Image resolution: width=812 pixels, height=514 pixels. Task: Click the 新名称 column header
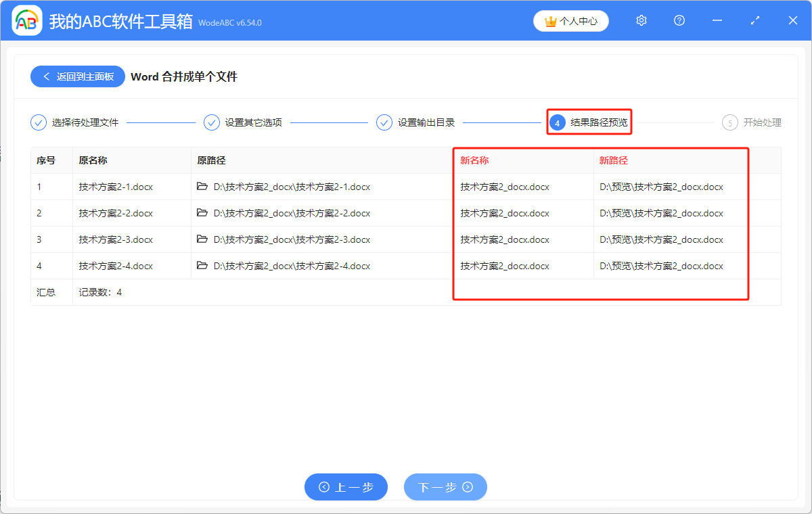(474, 160)
